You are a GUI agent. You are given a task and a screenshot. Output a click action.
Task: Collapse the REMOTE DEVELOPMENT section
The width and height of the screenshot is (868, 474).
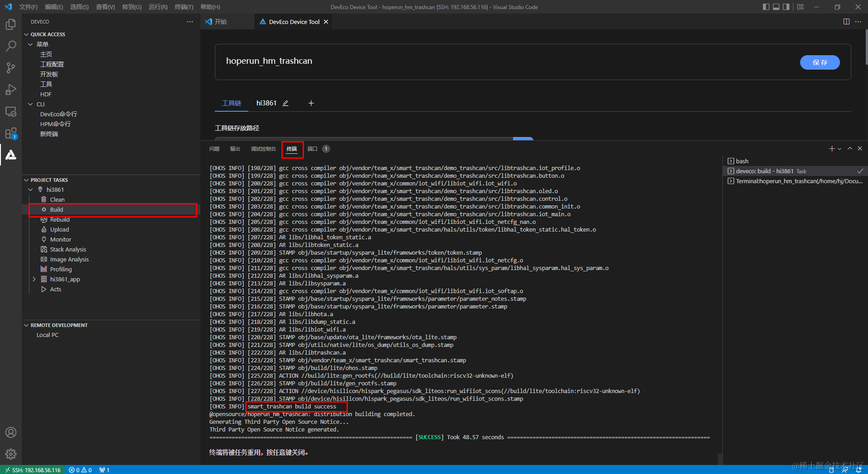[26, 325]
